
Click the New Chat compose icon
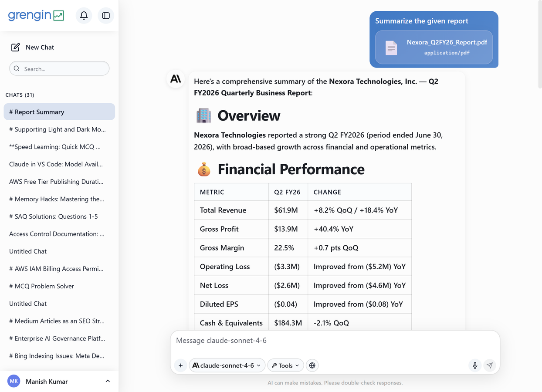[x=15, y=47]
